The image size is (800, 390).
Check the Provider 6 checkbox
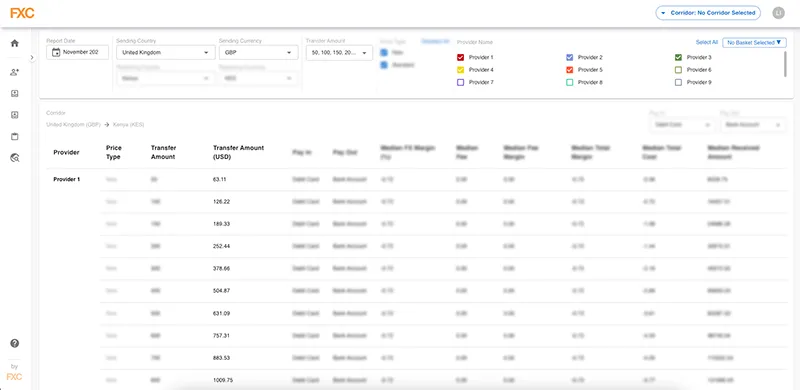tap(678, 70)
